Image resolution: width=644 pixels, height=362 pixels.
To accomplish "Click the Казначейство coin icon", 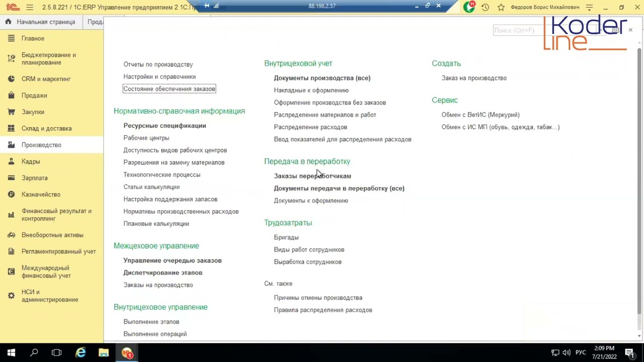I will [11, 195].
